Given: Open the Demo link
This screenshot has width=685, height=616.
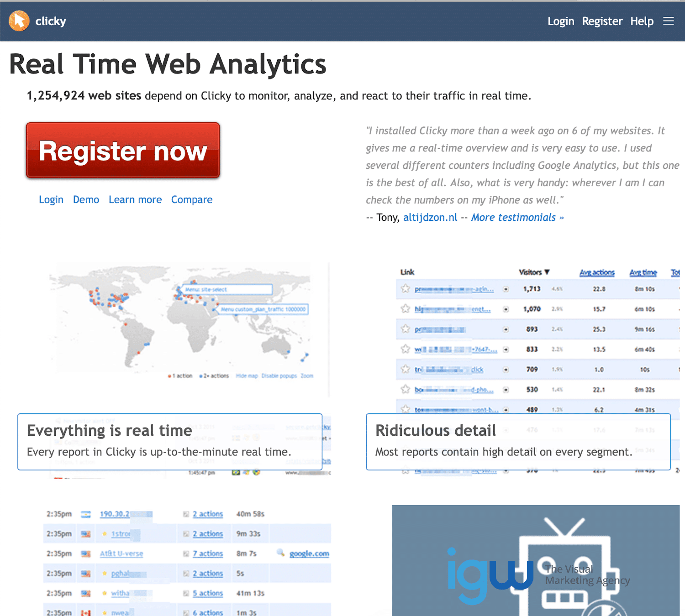Looking at the screenshot, I should pyautogui.click(x=86, y=200).
